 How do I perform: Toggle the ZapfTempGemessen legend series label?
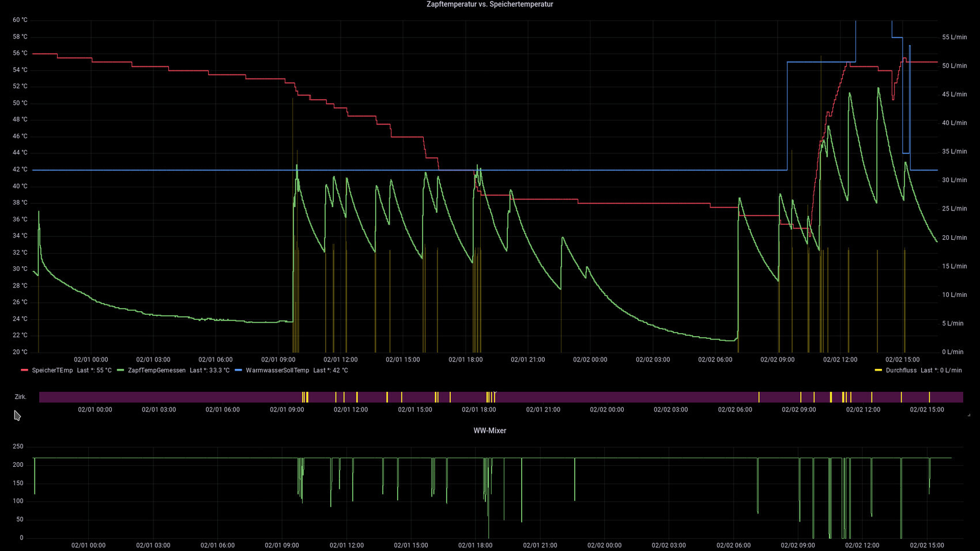pos(157,371)
